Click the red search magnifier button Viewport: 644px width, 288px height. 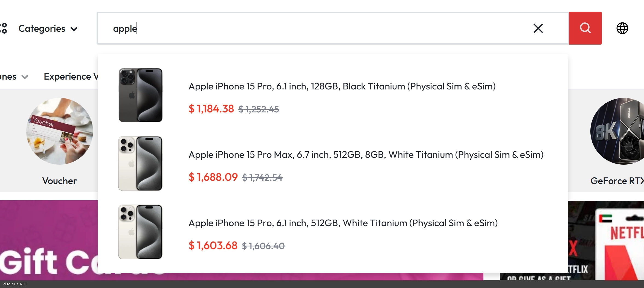coord(585,28)
